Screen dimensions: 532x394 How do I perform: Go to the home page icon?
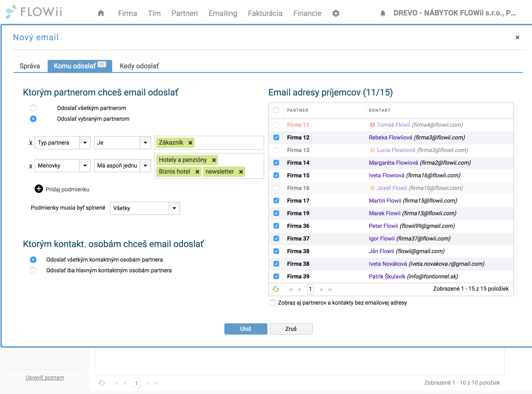pos(101,13)
